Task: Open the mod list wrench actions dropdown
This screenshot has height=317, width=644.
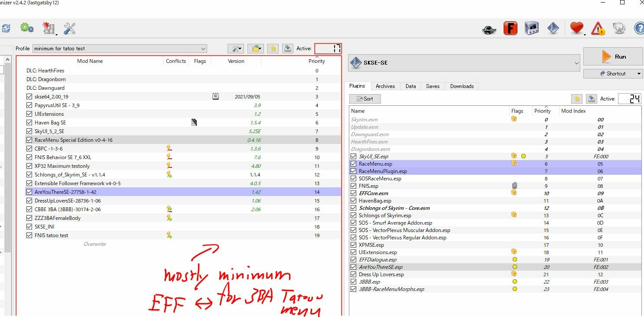Action: pos(236,49)
